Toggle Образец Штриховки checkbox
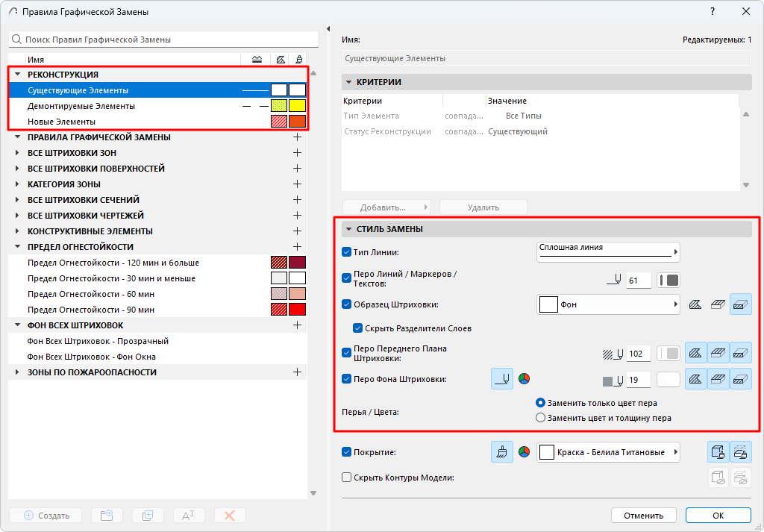The width and height of the screenshot is (764, 532). click(x=346, y=304)
